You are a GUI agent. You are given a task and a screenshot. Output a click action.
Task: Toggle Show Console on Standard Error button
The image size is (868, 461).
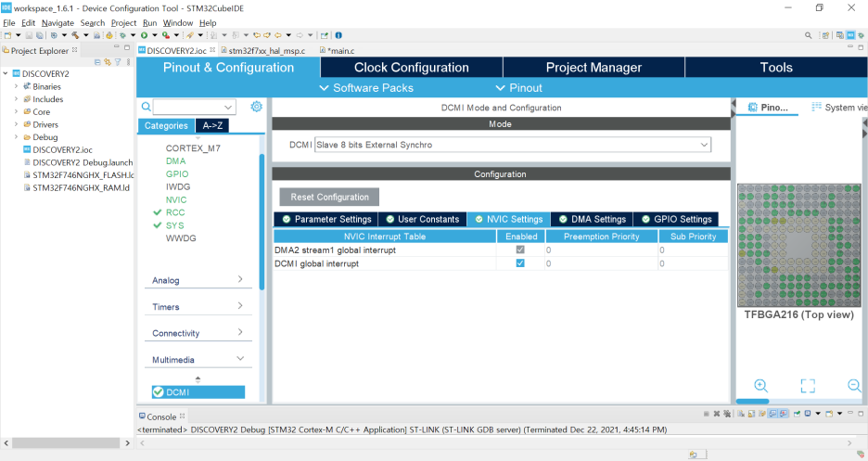(784, 414)
